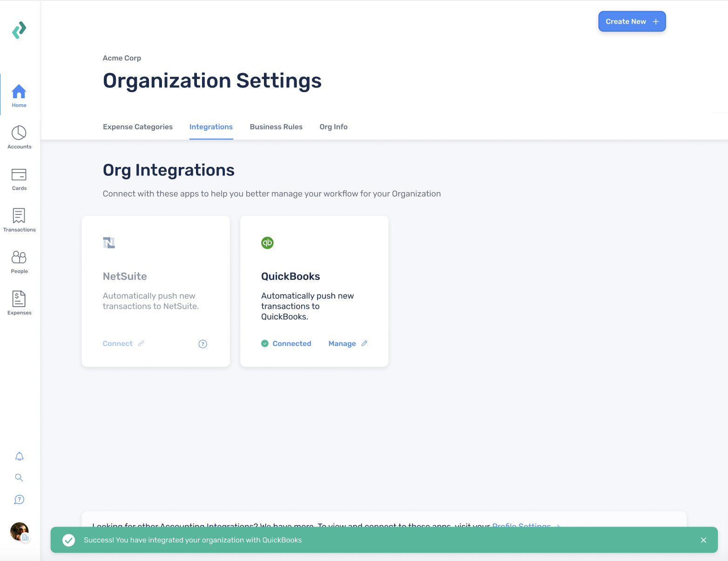Image resolution: width=728 pixels, height=561 pixels.
Task: Open the Org Info tab
Action: (x=333, y=127)
